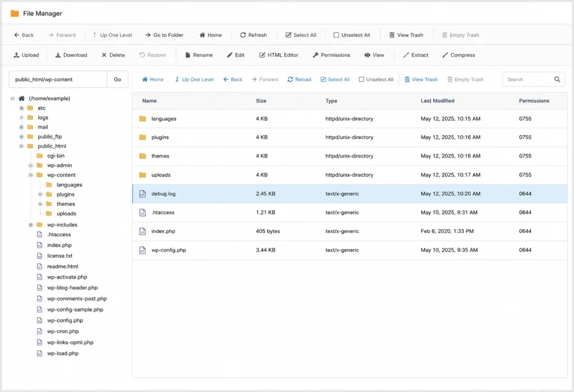The image size is (574, 392).
Task: Click the Rename button
Action: [x=199, y=55]
